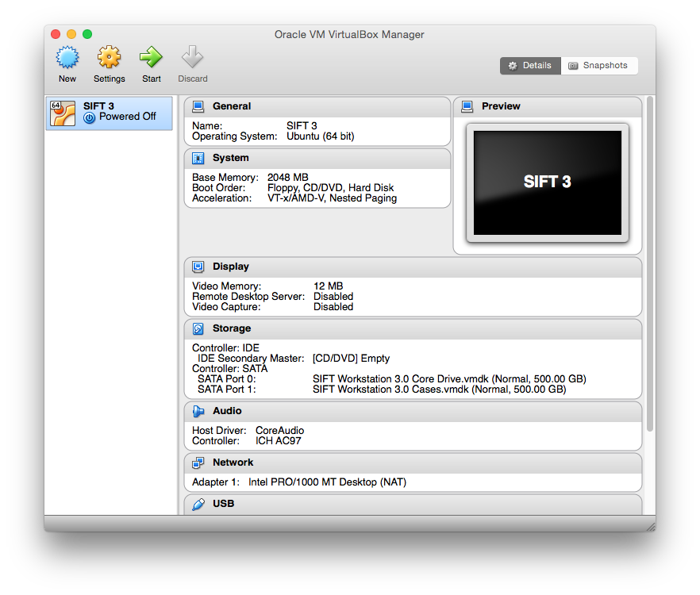Click the 2048 MB base memory value
700x595 pixels.
(287, 177)
